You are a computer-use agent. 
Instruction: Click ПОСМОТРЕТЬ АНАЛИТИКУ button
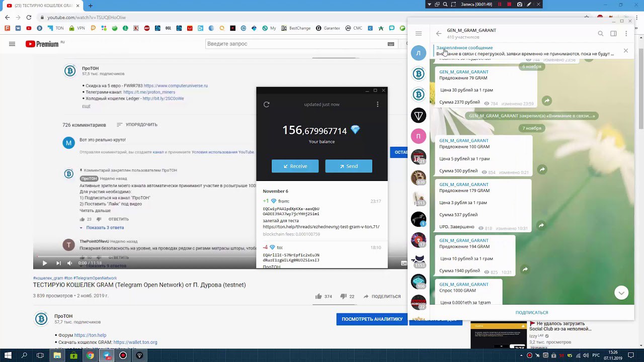pyautogui.click(x=372, y=319)
